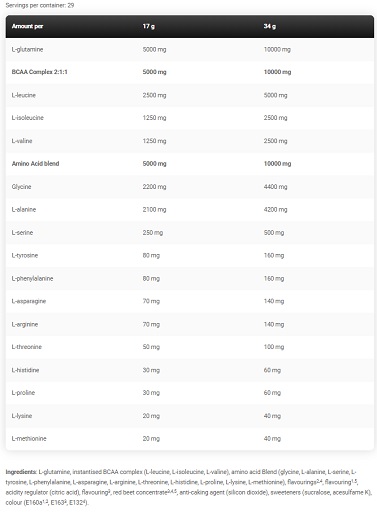Select the 17 g column header
This screenshot has height=512, width=377.
(149, 26)
